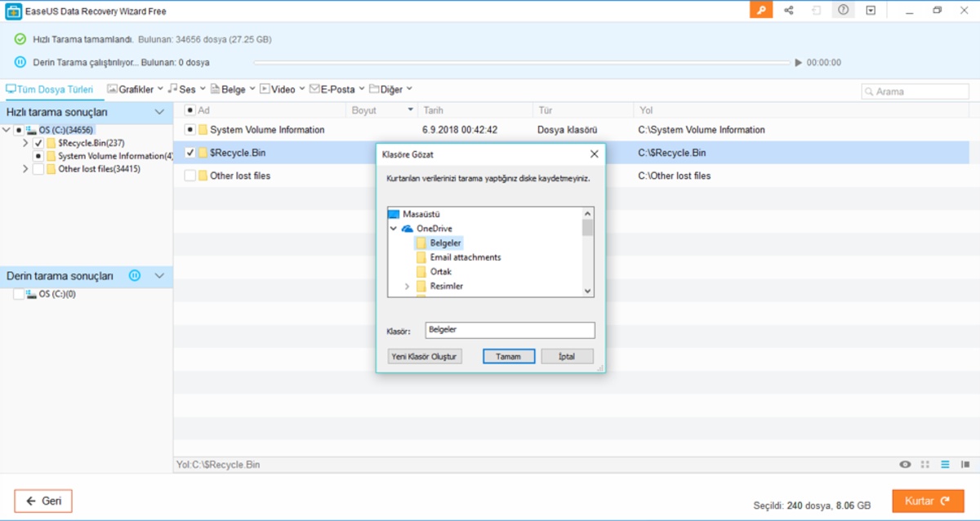This screenshot has width=980, height=521.
Task: Uncheck the $Recycle.Bin row checkbox in list
Action: click(190, 153)
